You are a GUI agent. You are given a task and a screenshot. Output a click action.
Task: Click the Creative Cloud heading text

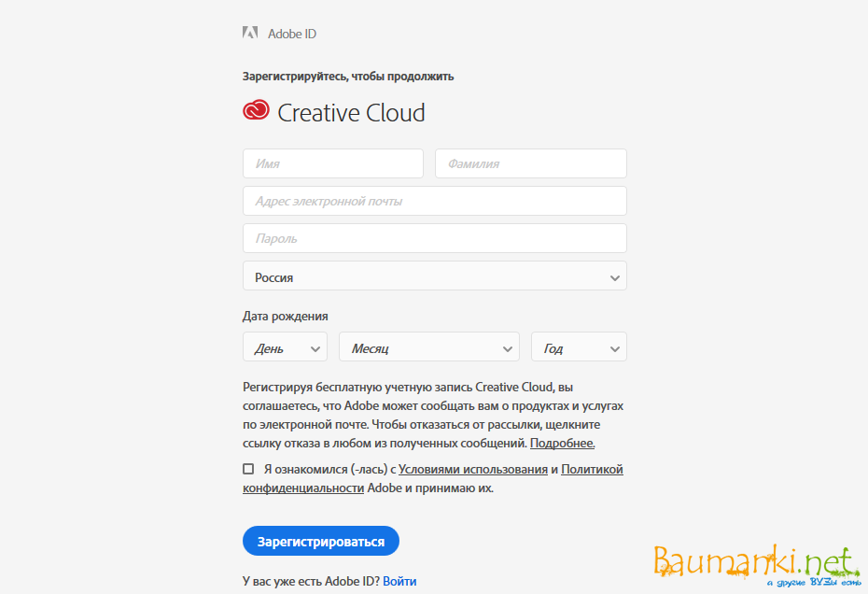click(351, 112)
